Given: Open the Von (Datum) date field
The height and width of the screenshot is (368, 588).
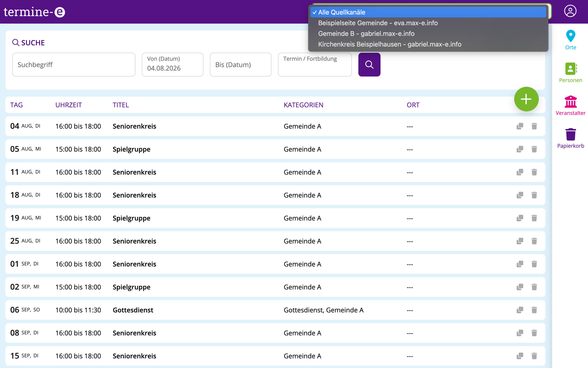Looking at the screenshot, I should (x=173, y=65).
